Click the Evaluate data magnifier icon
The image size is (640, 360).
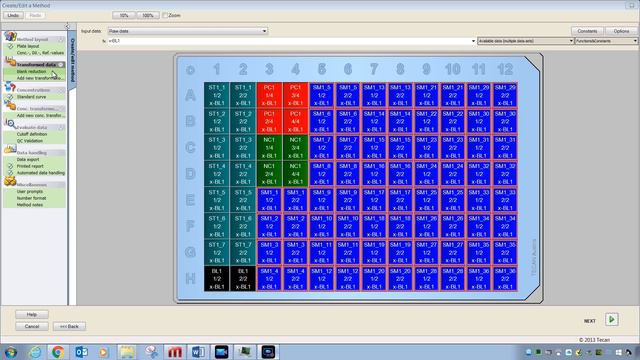coord(10,124)
